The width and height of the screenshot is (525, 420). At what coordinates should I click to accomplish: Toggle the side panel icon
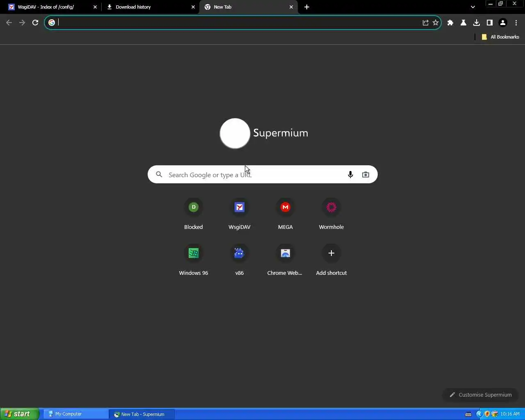(490, 23)
